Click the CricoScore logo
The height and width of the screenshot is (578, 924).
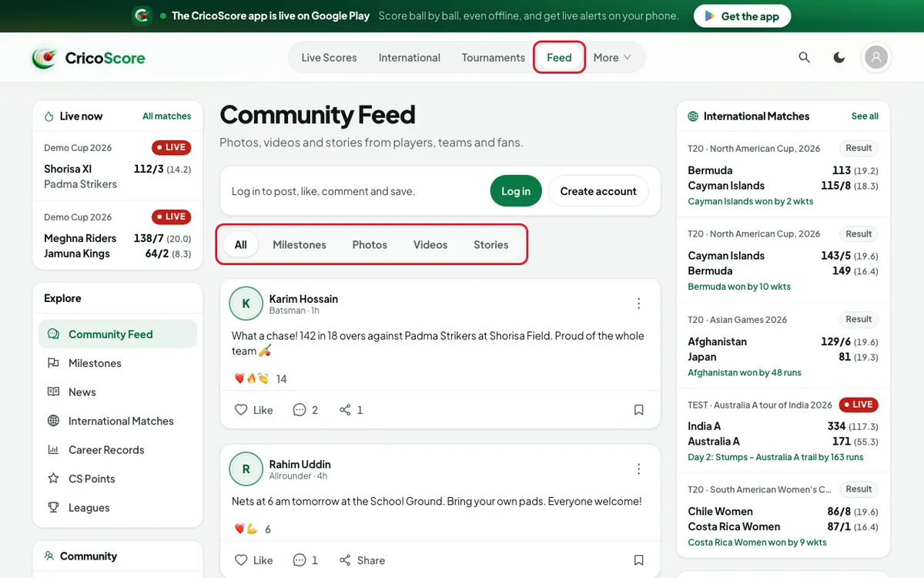[89, 58]
